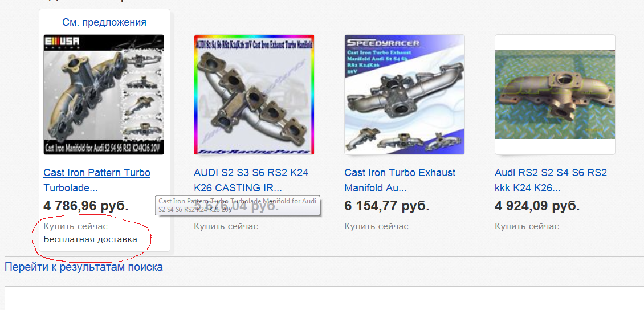Click the partially hidden price behind the tooltip
This screenshot has height=310, width=644.
(236, 206)
